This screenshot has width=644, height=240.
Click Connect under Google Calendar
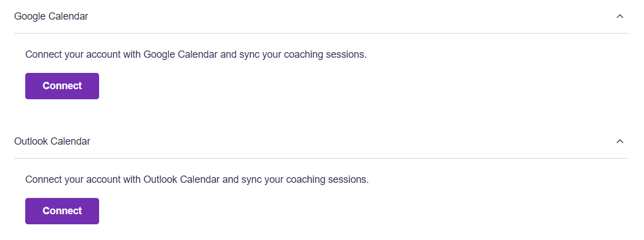point(62,86)
